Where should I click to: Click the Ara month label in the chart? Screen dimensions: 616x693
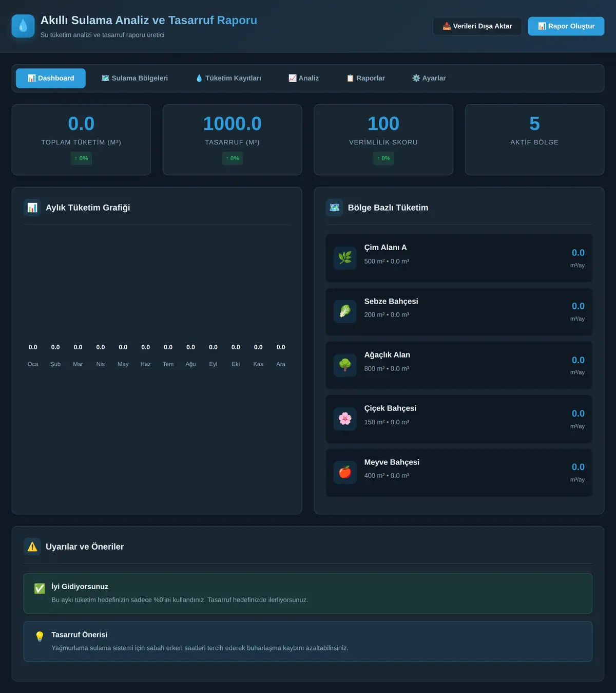281,364
